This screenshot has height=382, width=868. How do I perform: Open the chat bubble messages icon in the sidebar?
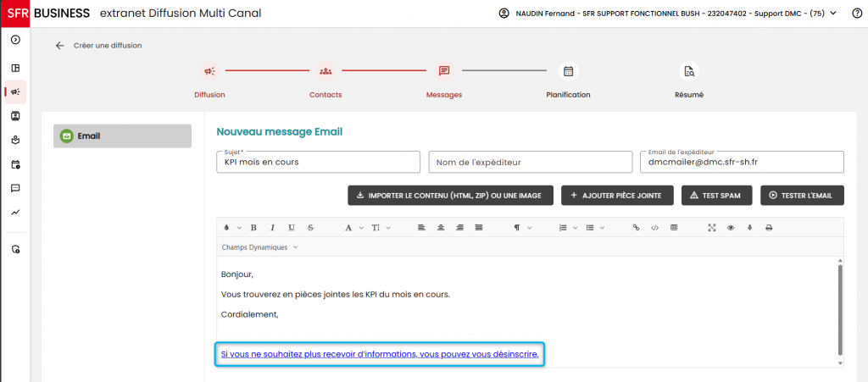[x=15, y=189]
